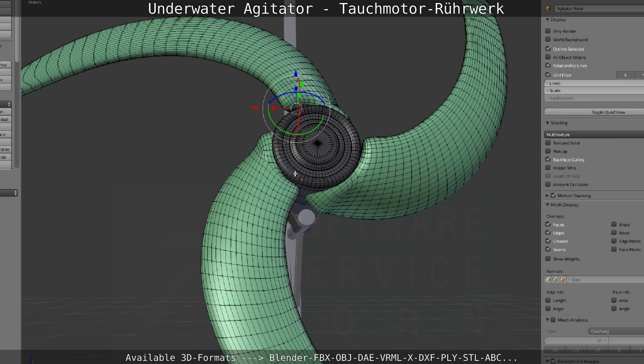This screenshot has width=644, height=364.
Task: Open the left tool shelf dropdown above 'dual'
Action: point(6,104)
